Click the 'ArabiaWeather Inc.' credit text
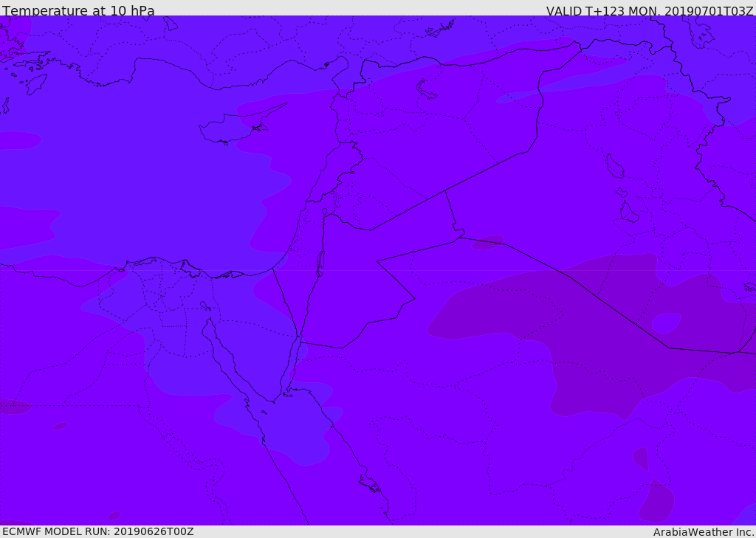The image size is (756, 538). pyautogui.click(x=704, y=532)
